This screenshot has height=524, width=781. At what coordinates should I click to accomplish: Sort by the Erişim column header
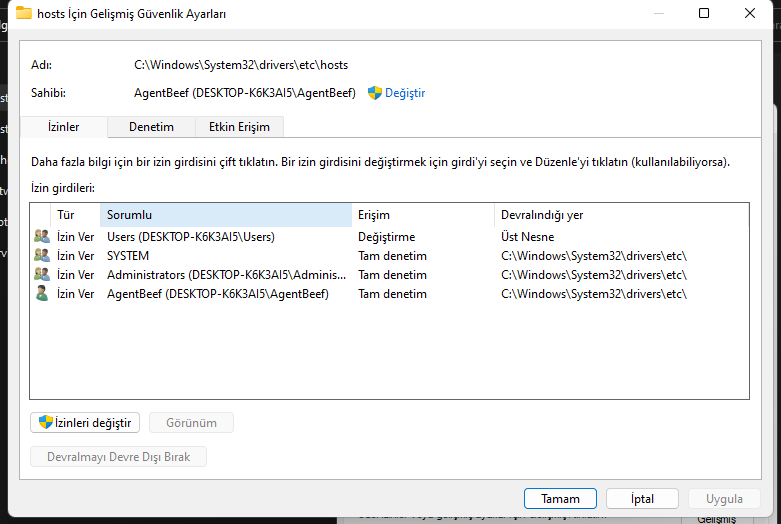click(x=423, y=215)
